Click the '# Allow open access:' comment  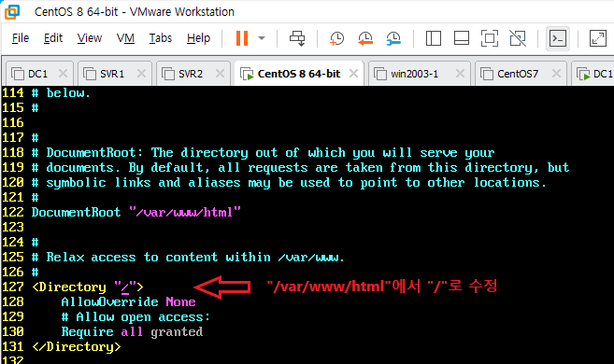coord(136,317)
